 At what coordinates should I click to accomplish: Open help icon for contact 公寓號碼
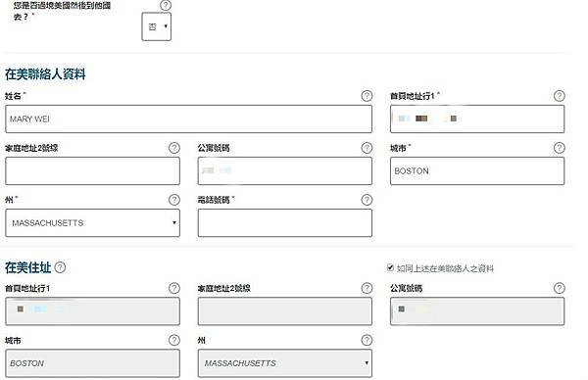coord(367,148)
